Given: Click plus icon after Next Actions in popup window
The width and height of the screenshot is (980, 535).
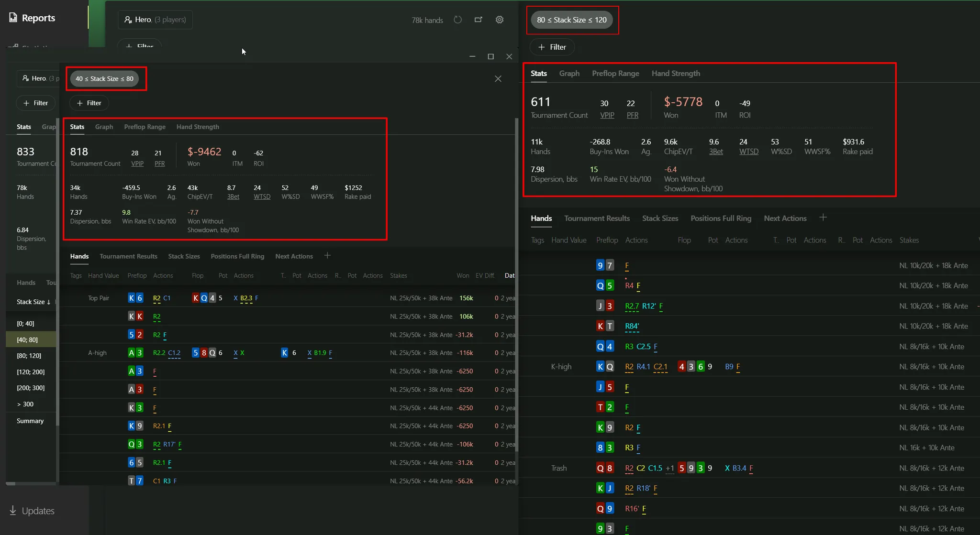Looking at the screenshot, I should click(x=327, y=256).
